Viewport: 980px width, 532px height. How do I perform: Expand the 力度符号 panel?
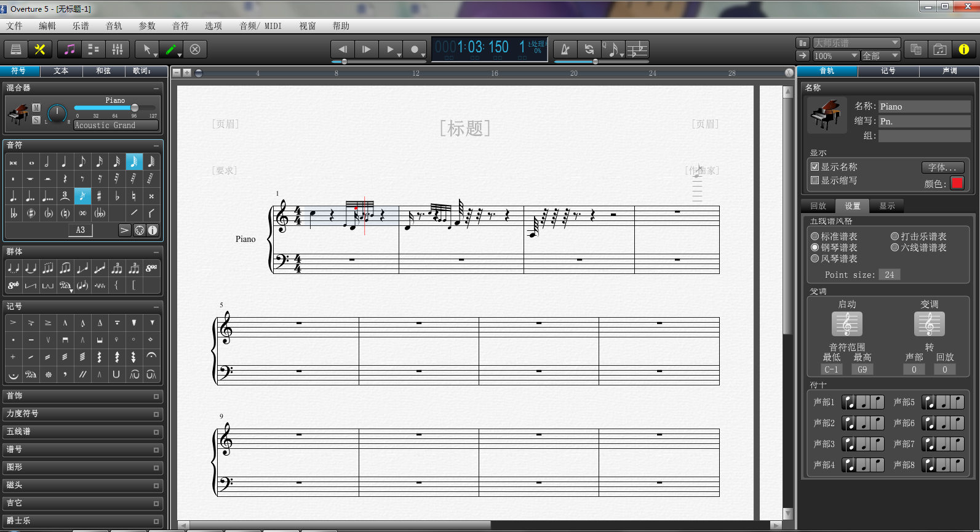[x=82, y=414]
